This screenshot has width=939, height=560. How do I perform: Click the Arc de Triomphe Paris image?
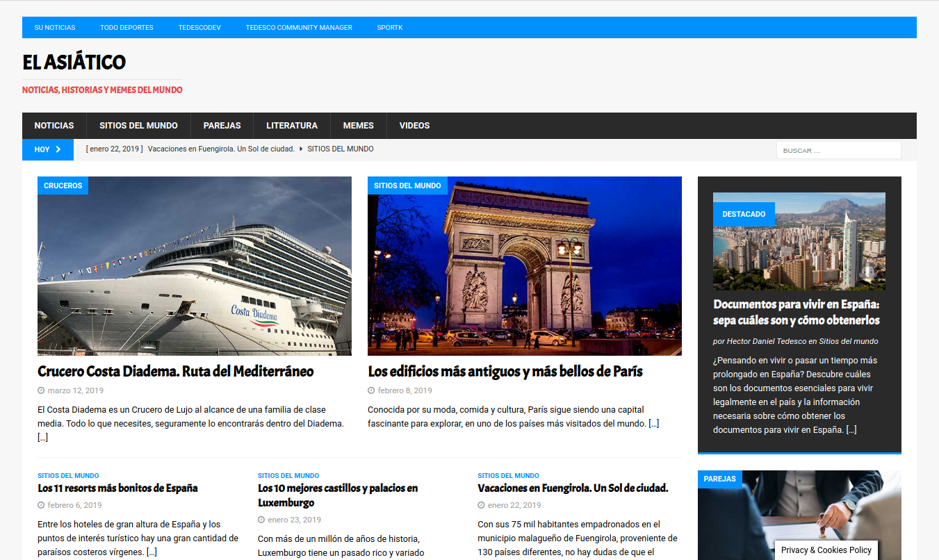click(x=525, y=266)
